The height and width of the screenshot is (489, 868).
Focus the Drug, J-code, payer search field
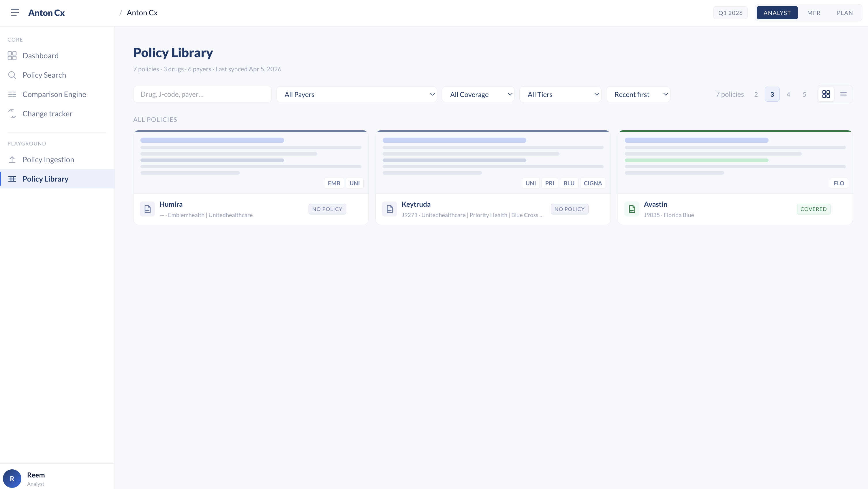coord(202,94)
